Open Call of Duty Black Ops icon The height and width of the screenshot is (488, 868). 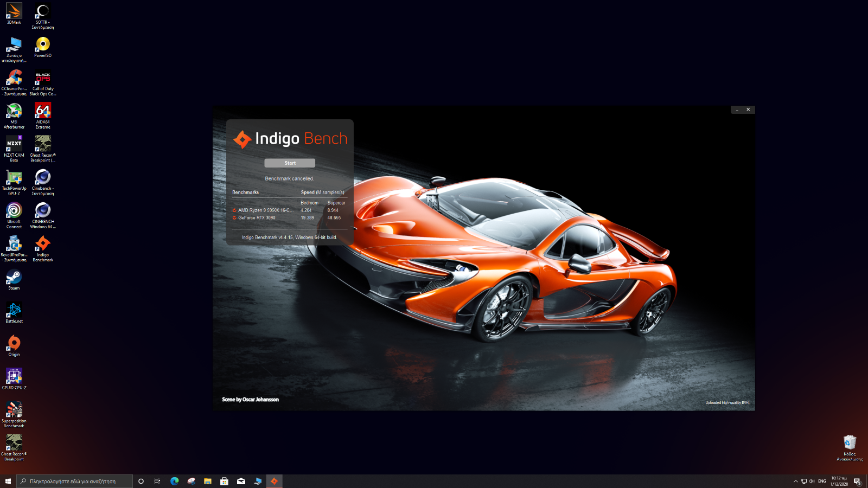[42, 82]
